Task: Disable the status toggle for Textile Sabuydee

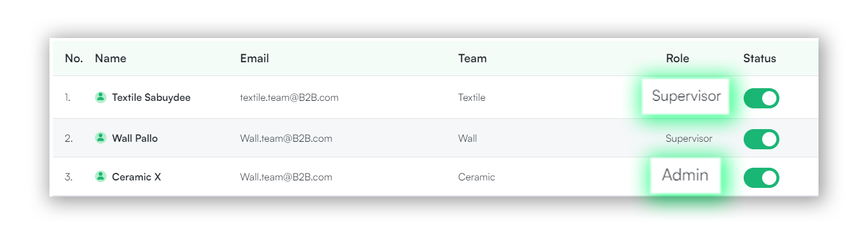Action: pos(761,98)
